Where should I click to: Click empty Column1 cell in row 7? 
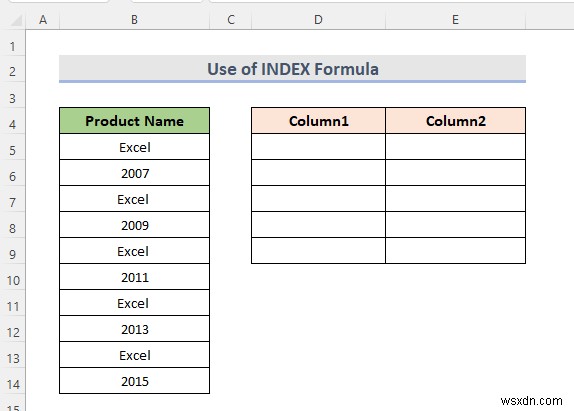pyautogui.click(x=318, y=199)
